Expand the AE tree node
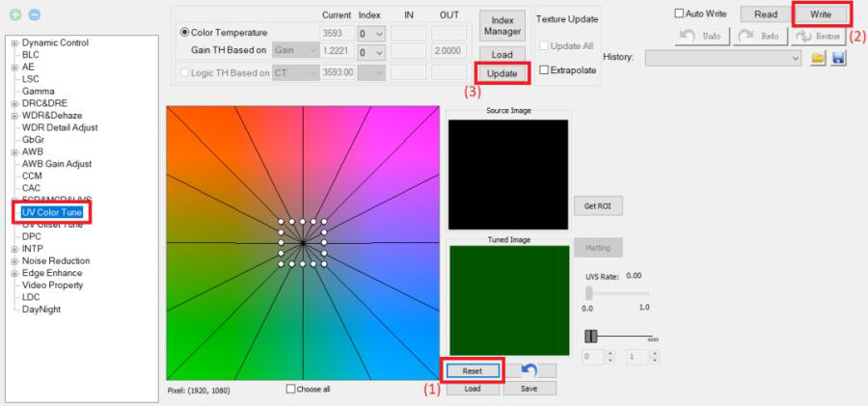The height and width of the screenshot is (406, 868). [14, 67]
